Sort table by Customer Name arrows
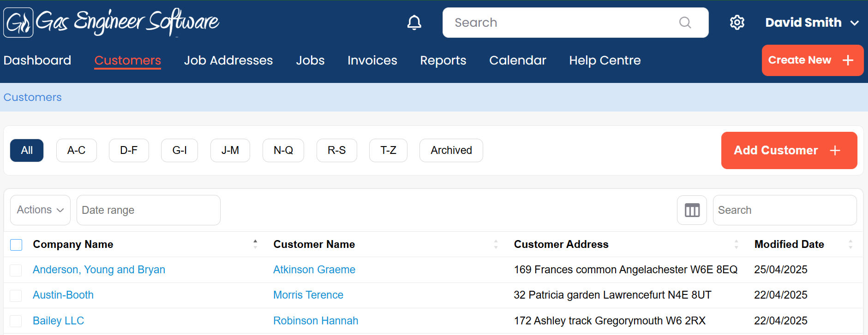Screen dimensions: 868x335 (496, 244)
